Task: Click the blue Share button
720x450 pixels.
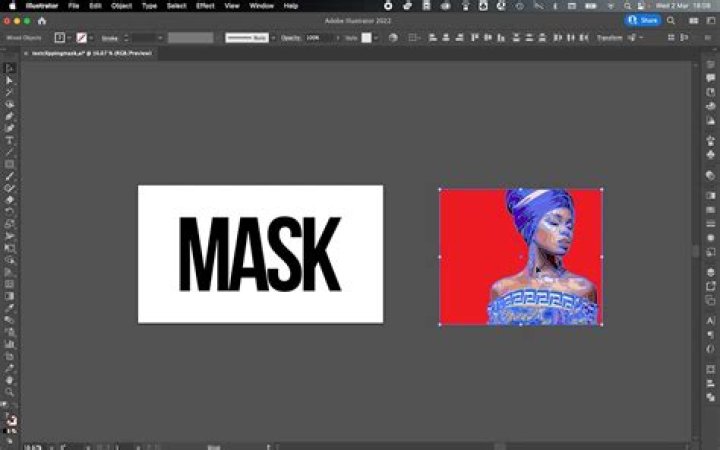Action: click(642, 20)
